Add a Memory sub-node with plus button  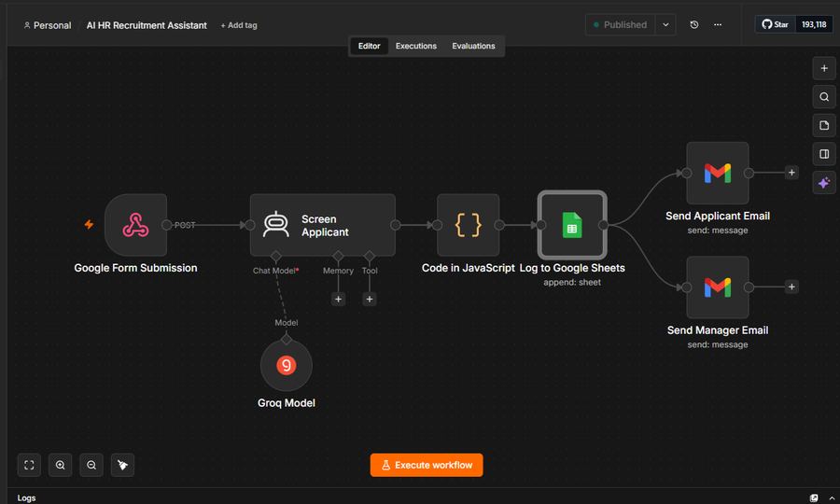[338, 299]
